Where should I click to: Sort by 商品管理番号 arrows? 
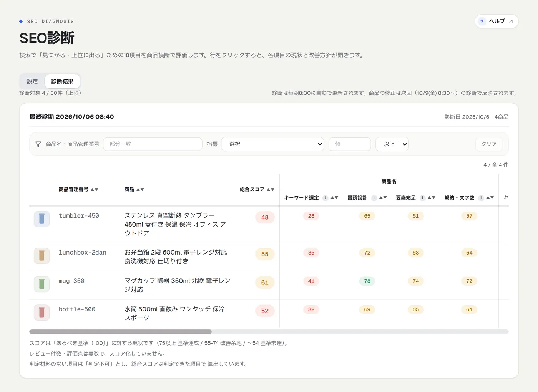click(95, 189)
